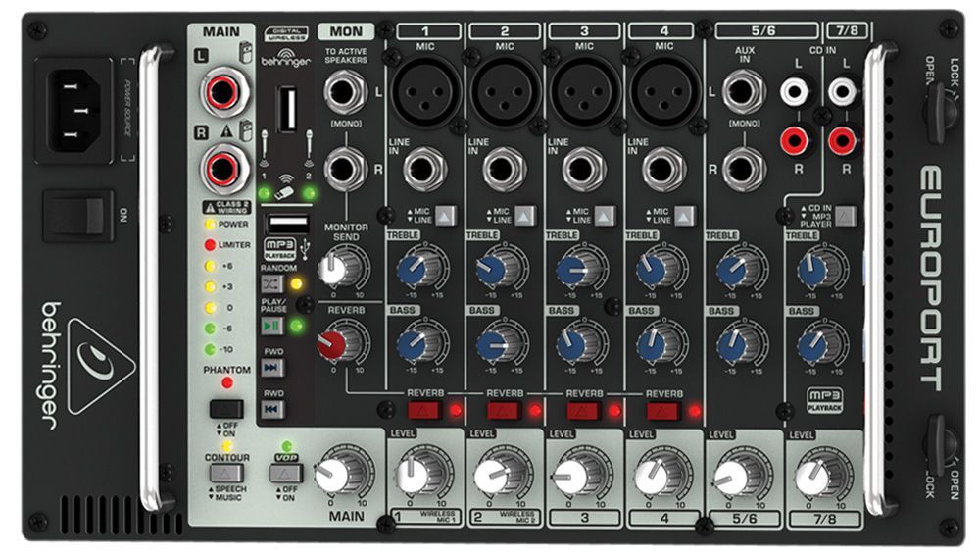Click the AUX IN L (mono) jack
The height and width of the screenshot is (557, 980).
coord(744,92)
